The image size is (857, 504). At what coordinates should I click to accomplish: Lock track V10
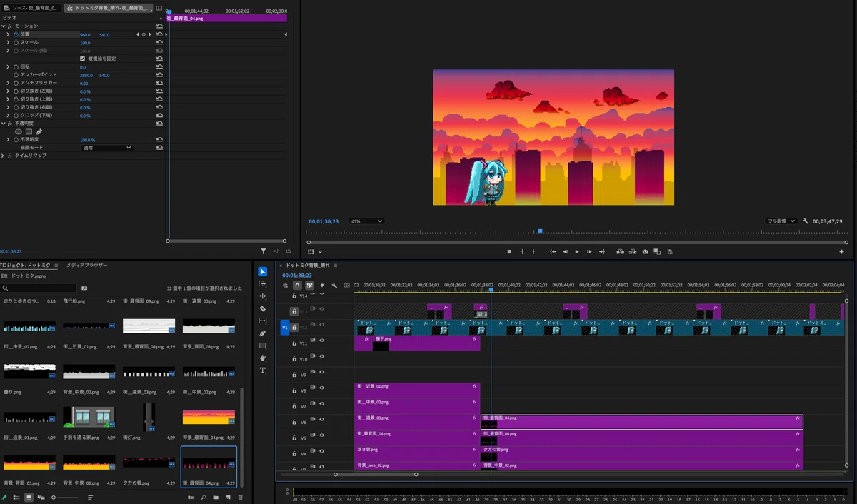[x=294, y=358]
